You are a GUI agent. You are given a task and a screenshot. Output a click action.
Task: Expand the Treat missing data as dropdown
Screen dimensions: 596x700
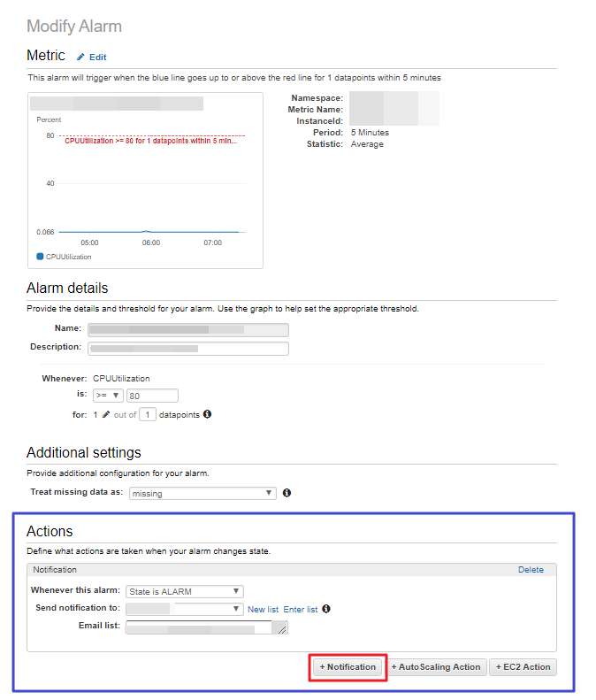[202, 493]
